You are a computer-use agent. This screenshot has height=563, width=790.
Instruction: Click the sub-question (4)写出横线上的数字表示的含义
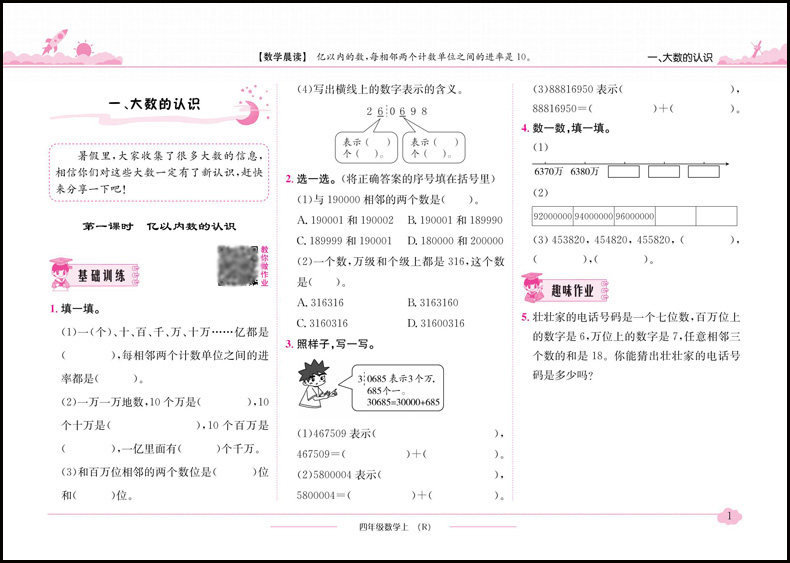click(x=380, y=90)
